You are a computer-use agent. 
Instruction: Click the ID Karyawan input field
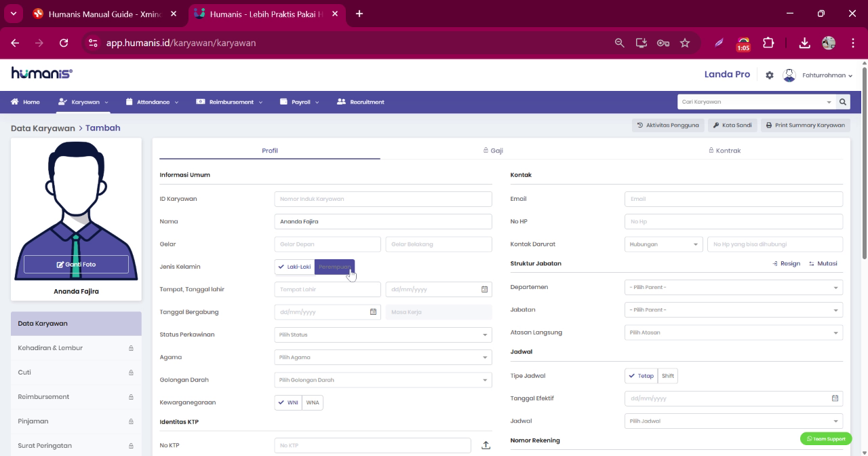coord(383,199)
